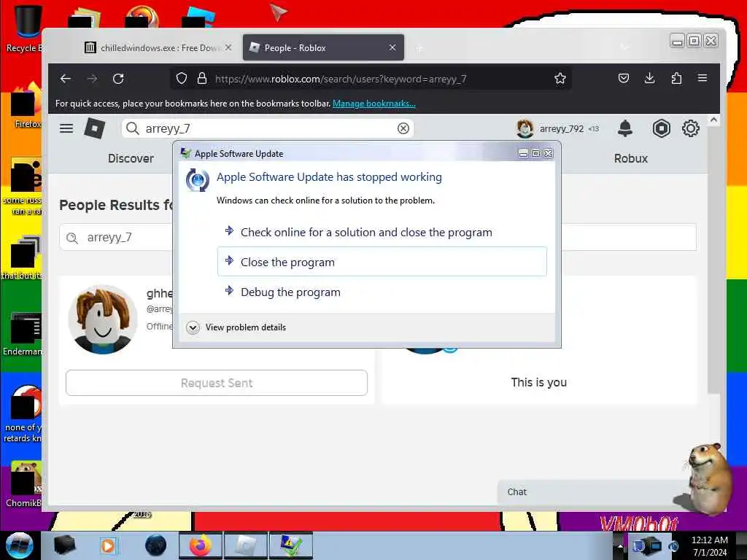Click the arreyy_792 avatar in the header
This screenshot has width=747, height=560.
(x=525, y=128)
